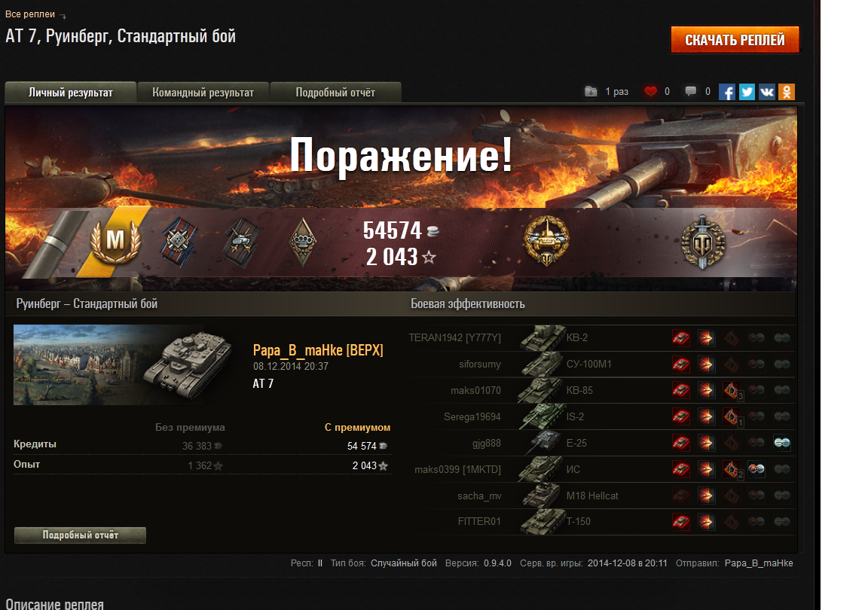Click critical hits icon in КВ-85 row
This screenshot has height=610, width=868.
point(732,390)
